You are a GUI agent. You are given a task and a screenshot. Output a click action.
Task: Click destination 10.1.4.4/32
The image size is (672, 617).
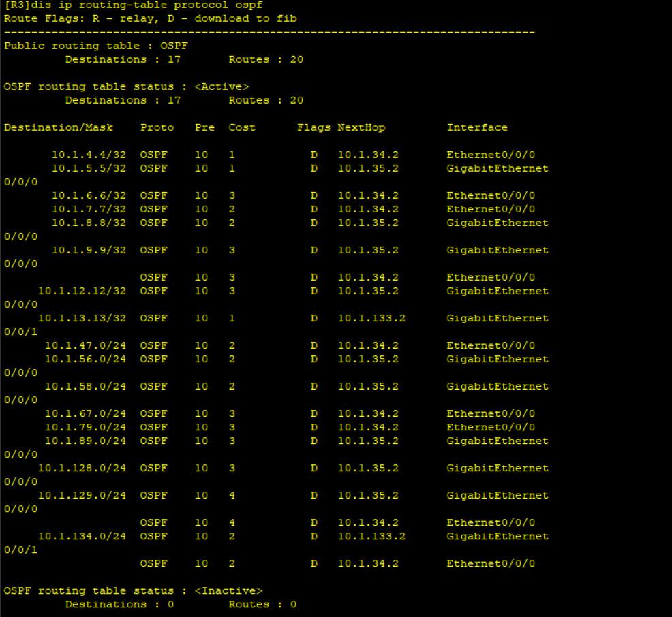[x=89, y=155]
